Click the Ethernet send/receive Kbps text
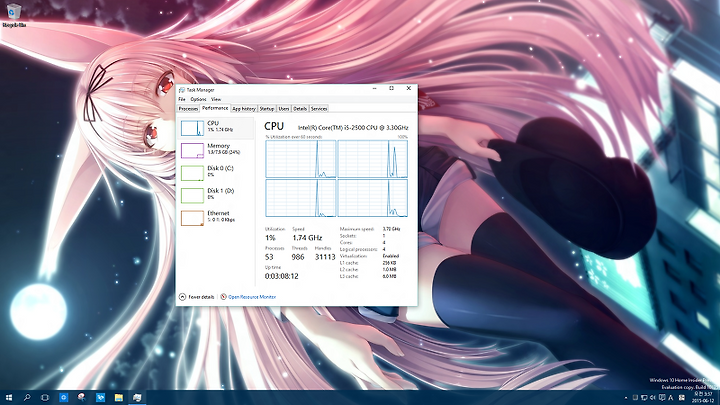The image size is (720, 405). pyautogui.click(x=221, y=220)
